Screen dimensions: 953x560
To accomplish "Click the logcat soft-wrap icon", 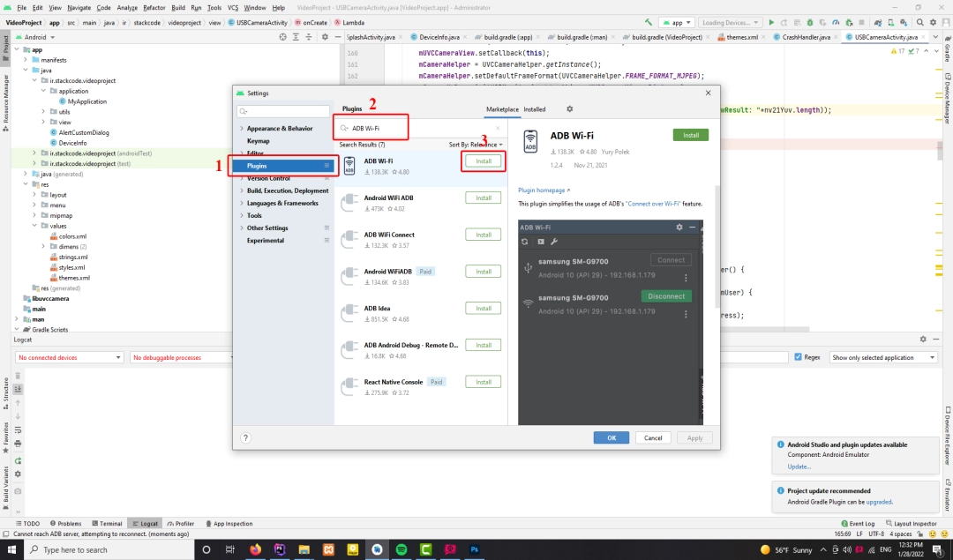I will click(18, 430).
